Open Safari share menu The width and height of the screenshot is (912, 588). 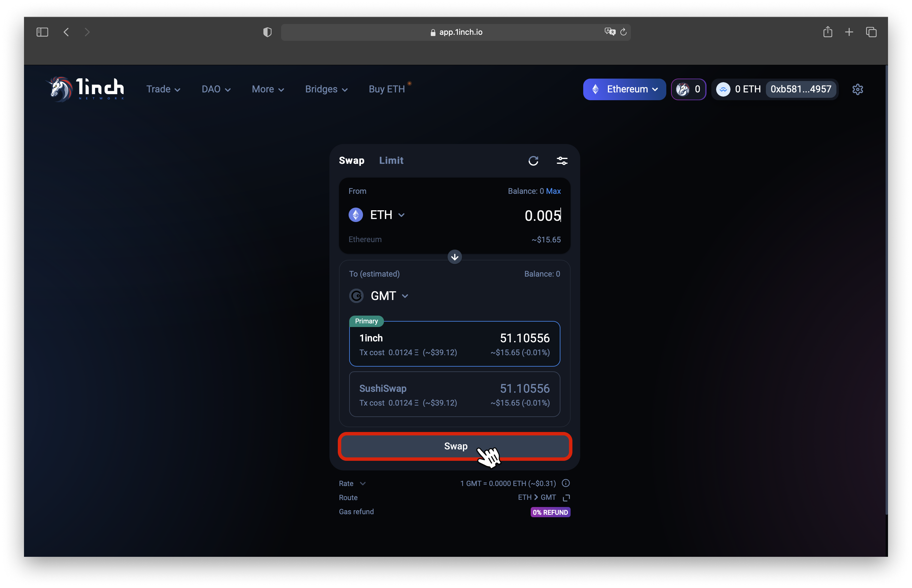(x=828, y=32)
